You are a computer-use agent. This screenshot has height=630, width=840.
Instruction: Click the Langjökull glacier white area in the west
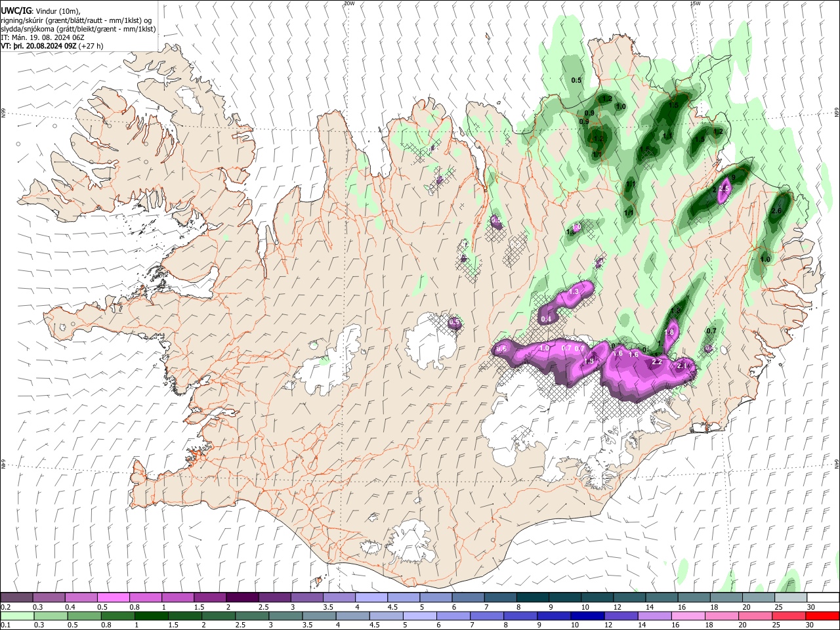pyautogui.click(x=331, y=366)
